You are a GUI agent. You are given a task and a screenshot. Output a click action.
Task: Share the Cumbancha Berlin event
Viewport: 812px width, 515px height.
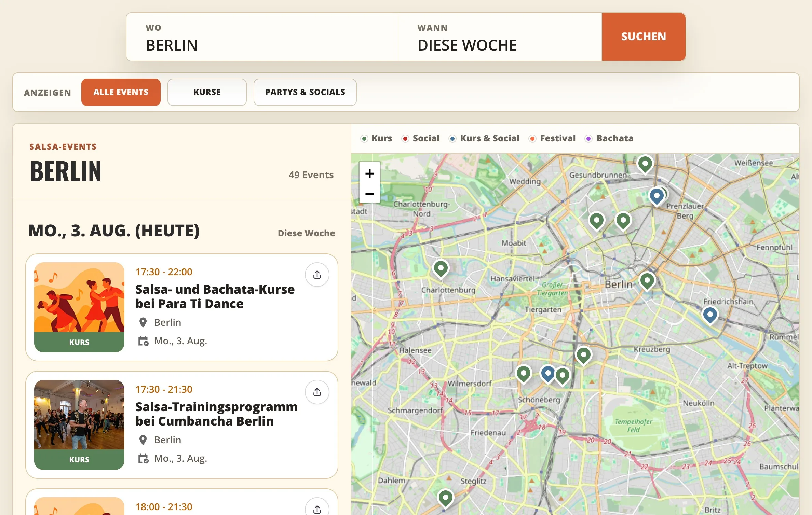click(317, 392)
